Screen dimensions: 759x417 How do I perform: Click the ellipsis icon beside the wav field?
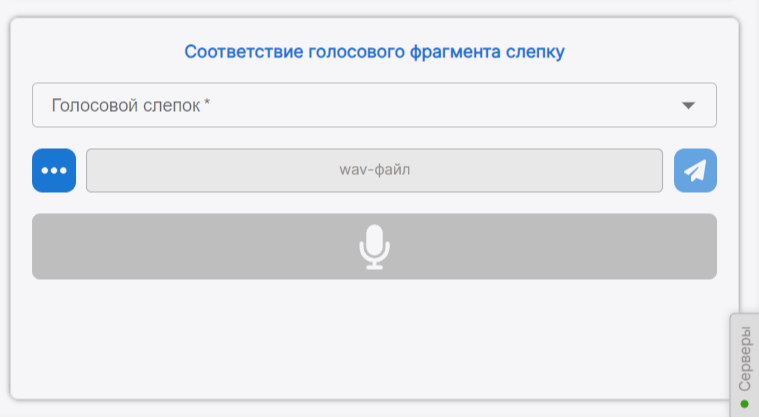pyautogui.click(x=54, y=170)
